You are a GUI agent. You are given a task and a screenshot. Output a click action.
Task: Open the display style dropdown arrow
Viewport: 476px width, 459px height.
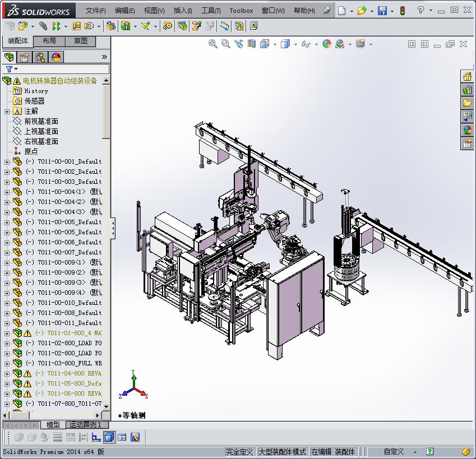(295, 44)
